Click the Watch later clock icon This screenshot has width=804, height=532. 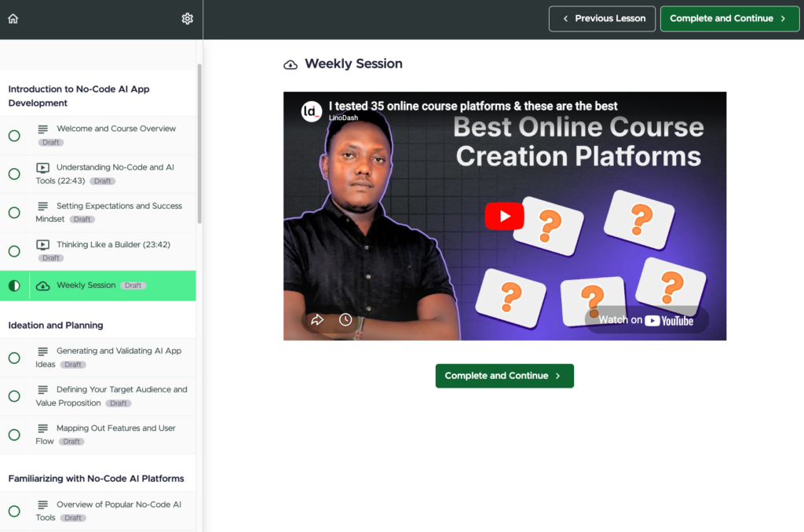345,319
